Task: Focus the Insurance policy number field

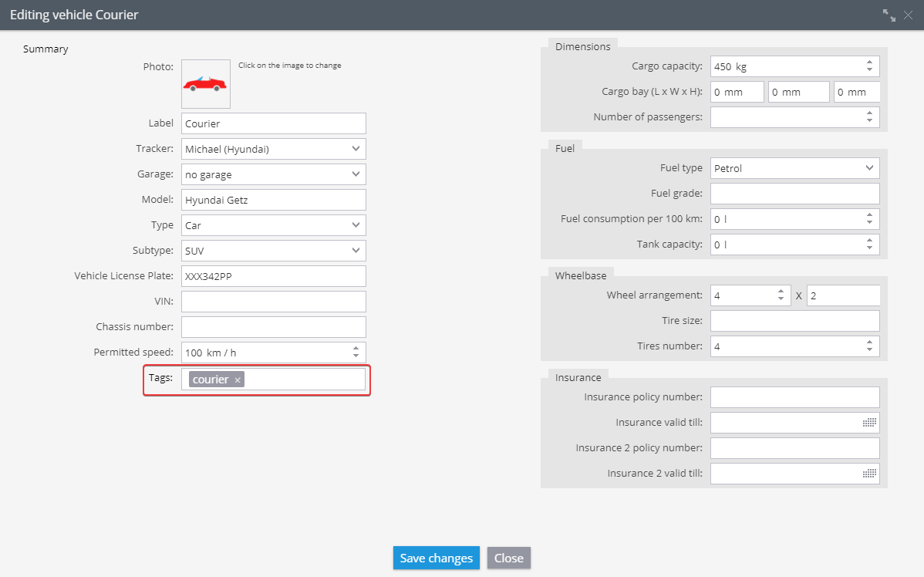Action: (x=795, y=397)
